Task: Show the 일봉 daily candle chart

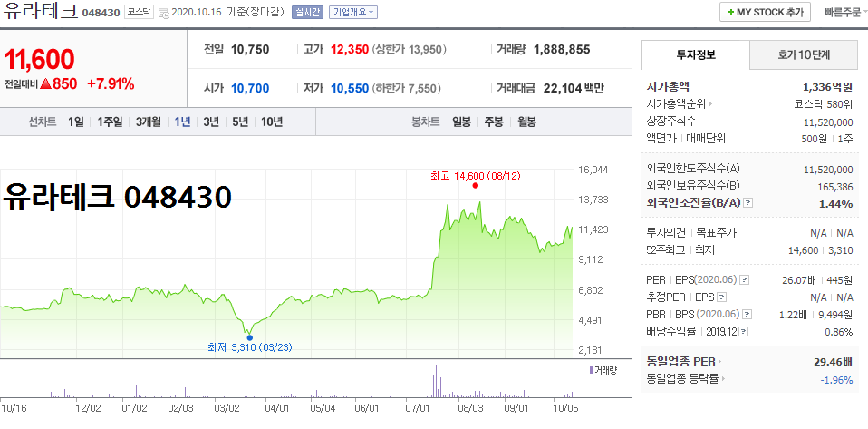Action: [461, 122]
